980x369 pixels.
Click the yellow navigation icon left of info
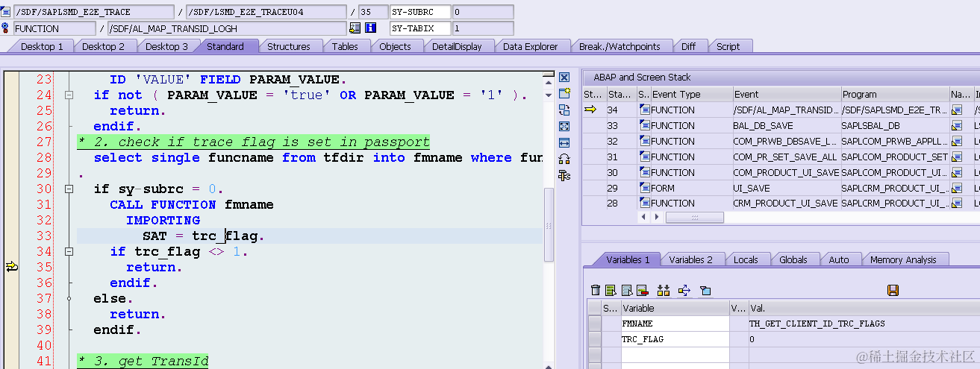(x=355, y=28)
